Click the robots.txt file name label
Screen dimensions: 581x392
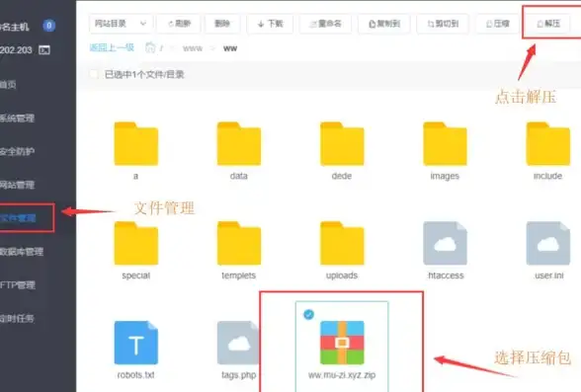[x=136, y=375]
